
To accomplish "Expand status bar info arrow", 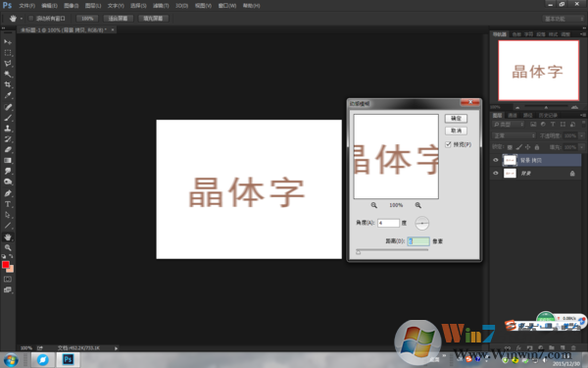I will click(116, 348).
